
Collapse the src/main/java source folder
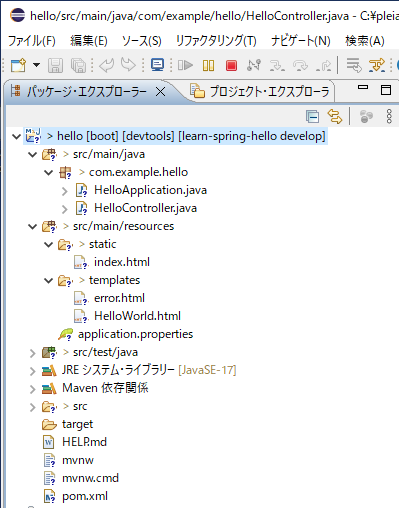tap(32, 154)
